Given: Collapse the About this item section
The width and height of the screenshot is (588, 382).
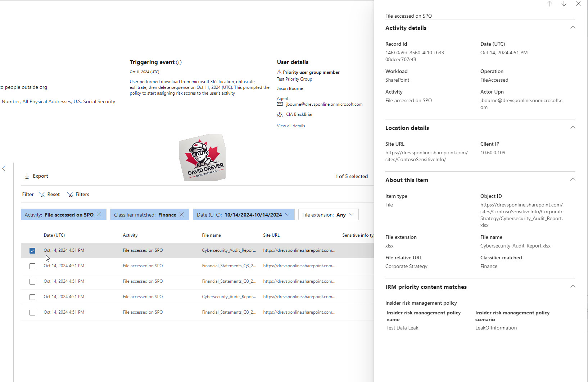Looking at the screenshot, I should [x=573, y=180].
